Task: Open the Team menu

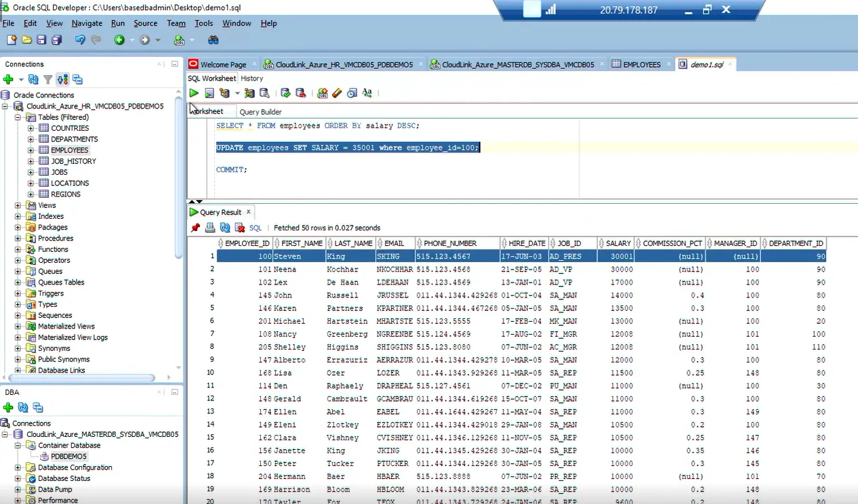Action: pyautogui.click(x=176, y=23)
